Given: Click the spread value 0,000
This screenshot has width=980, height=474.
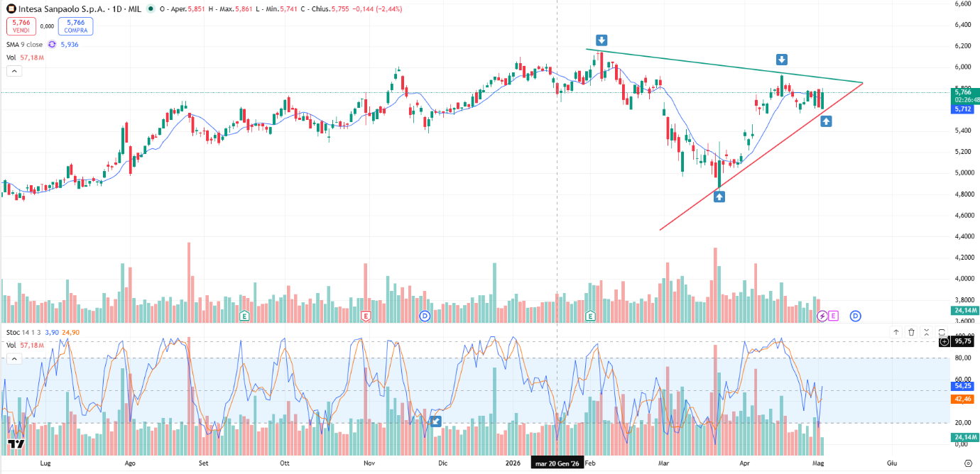Looking at the screenshot, I should point(48,26).
